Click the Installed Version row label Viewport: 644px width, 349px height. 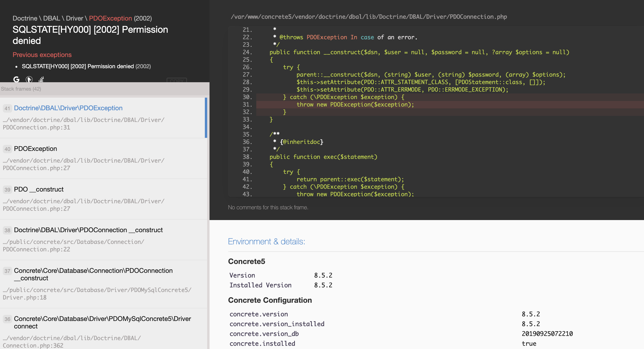pyautogui.click(x=260, y=285)
